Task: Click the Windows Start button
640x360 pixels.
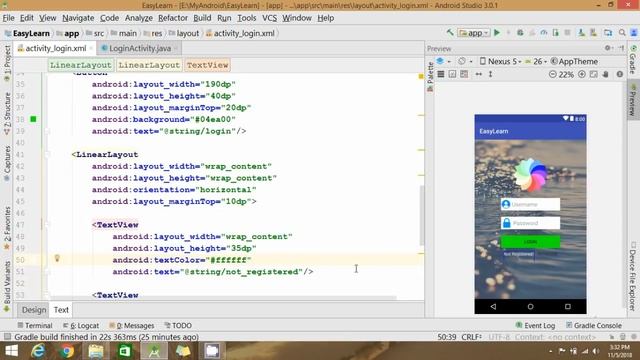Action: click(11, 351)
